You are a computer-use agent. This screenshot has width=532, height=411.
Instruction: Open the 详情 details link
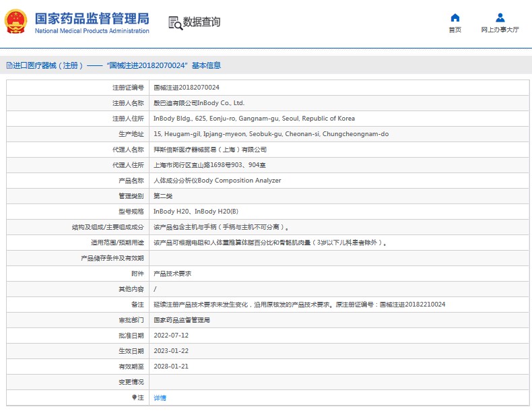(160, 398)
